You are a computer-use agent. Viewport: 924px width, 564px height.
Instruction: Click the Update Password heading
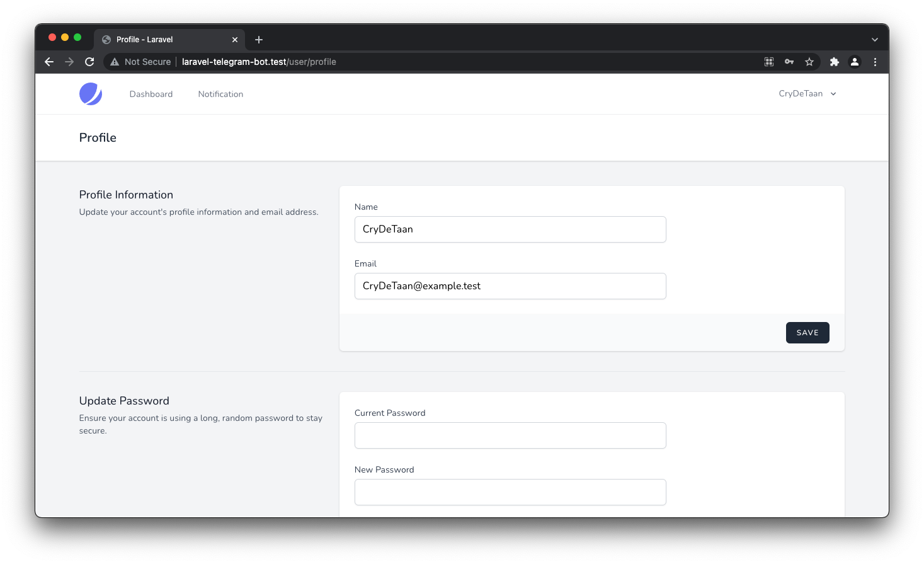click(x=124, y=401)
